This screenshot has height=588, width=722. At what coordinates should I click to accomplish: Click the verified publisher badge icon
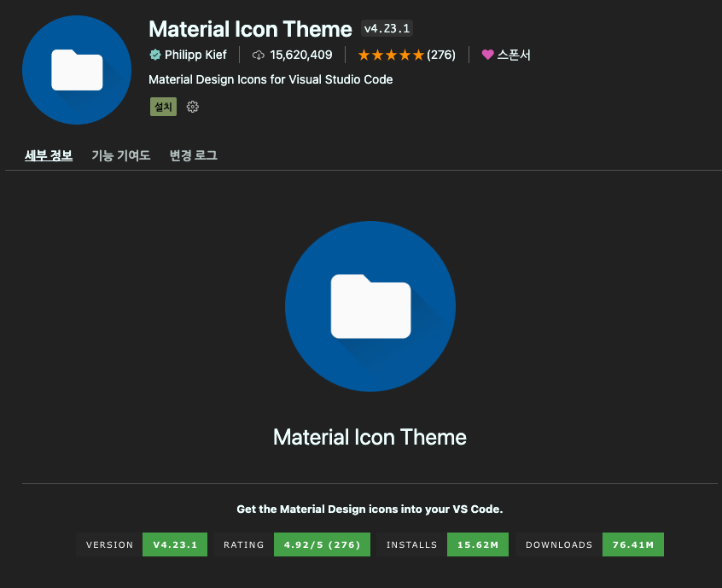click(155, 55)
